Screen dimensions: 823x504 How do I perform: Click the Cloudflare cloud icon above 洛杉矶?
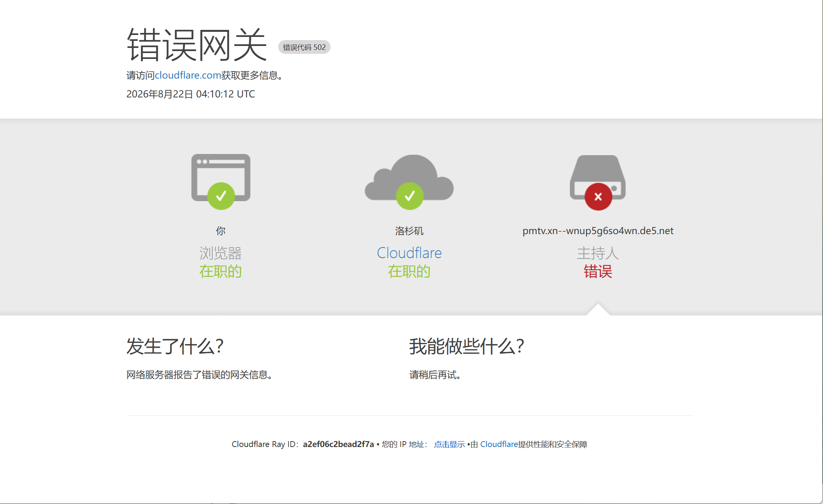(x=409, y=178)
